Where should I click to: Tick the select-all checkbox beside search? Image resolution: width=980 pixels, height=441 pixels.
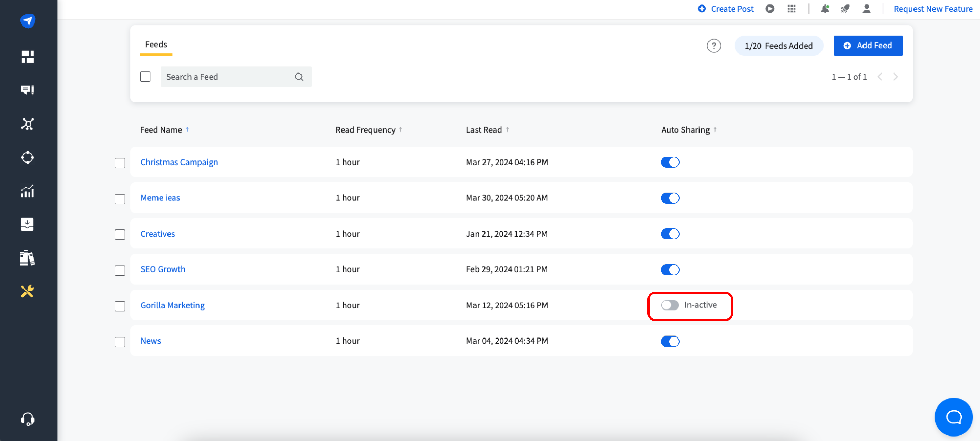click(x=145, y=77)
